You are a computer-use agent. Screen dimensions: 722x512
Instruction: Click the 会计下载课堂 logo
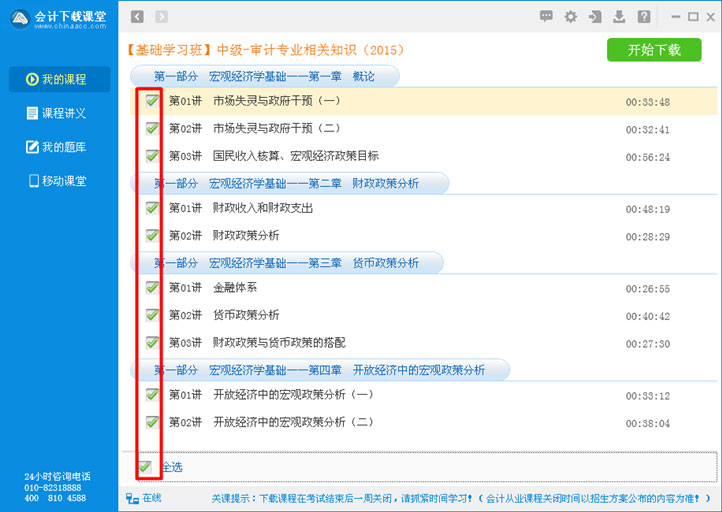[x=59, y=19]
